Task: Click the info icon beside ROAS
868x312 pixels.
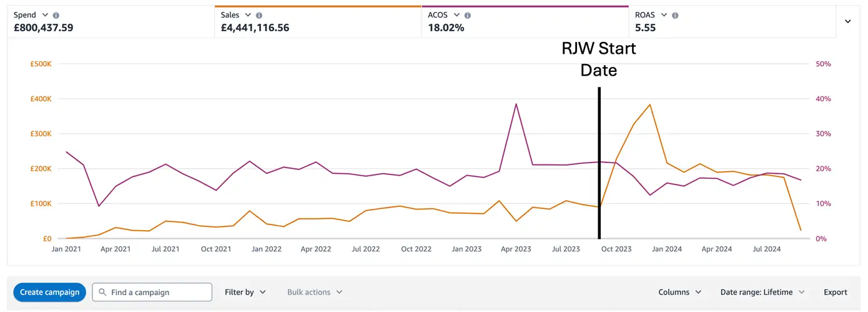Action: [675, 15]
